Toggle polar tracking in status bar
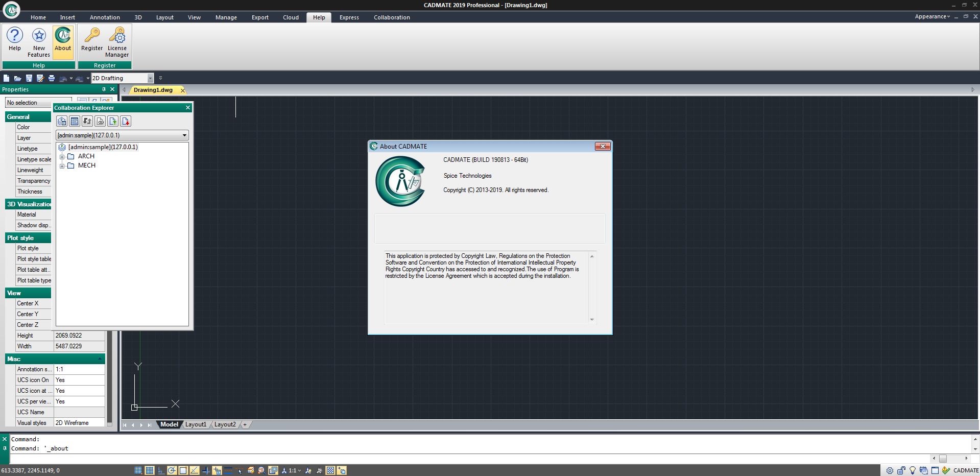980x476 pixels. 172,470
